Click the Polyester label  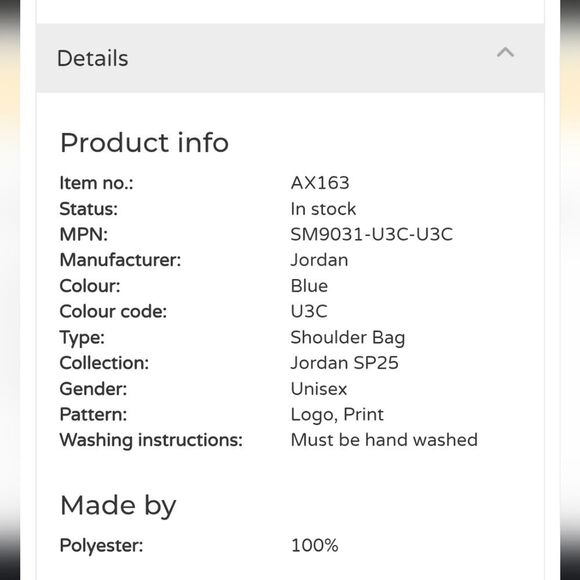[x=101, y=546]
